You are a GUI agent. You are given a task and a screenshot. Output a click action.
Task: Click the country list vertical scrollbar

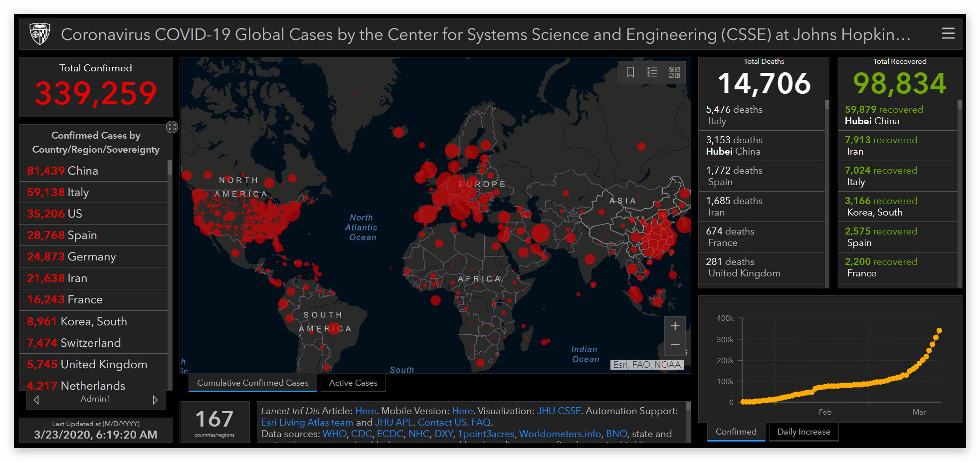tap(170, 275)
